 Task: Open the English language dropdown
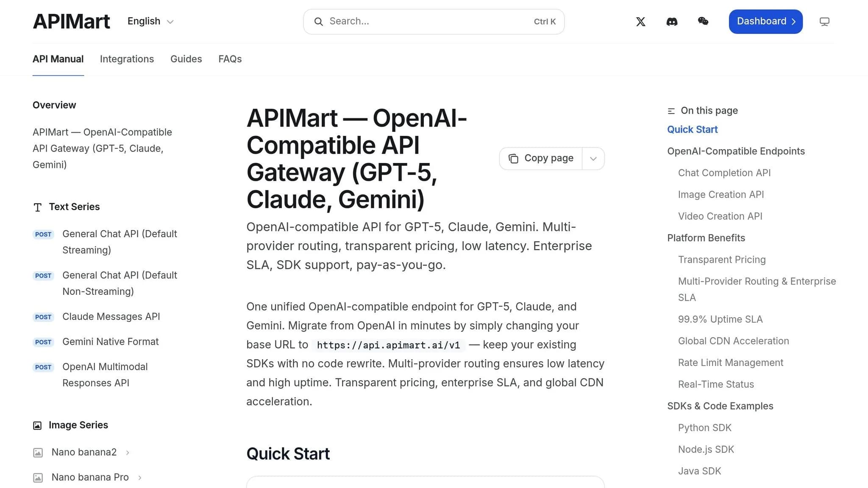[x=150, y=21]
